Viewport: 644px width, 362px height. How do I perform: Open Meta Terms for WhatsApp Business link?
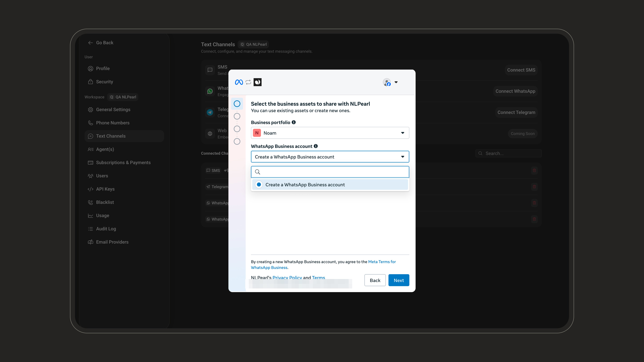[382, 262]
